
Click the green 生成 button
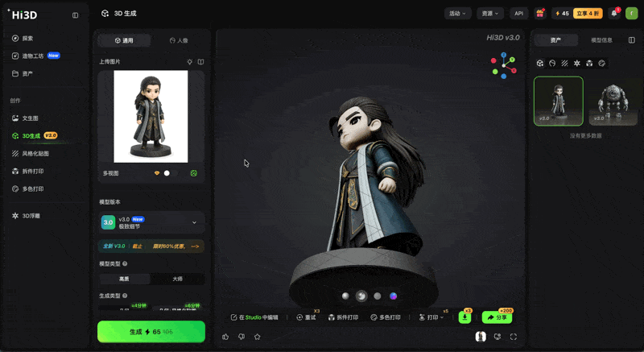coord(151,332)
